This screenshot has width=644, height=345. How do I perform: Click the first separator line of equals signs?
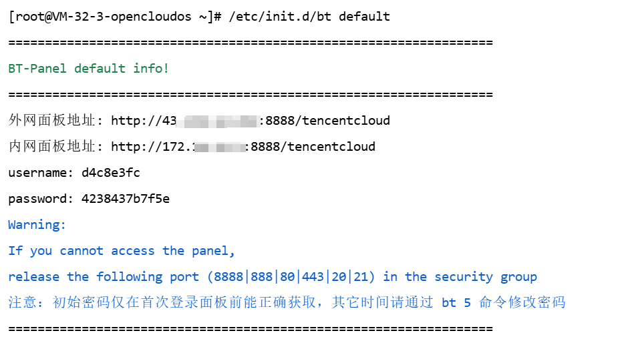(x=251, y=43)
